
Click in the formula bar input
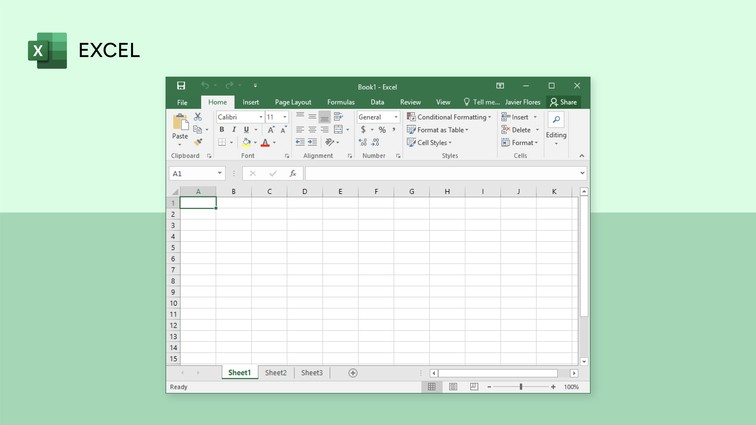442,174
